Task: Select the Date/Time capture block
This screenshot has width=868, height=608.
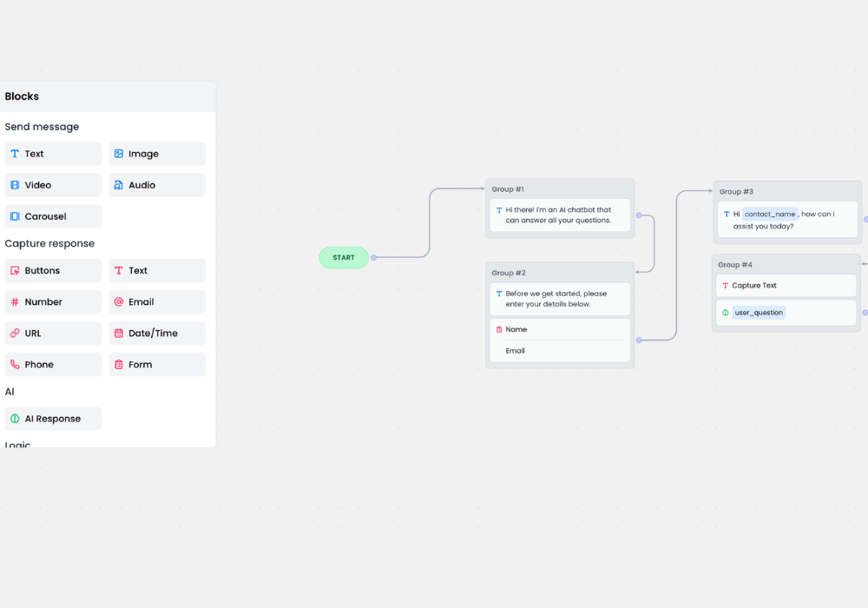Action: pyautogui.click(x=156, y=333)
